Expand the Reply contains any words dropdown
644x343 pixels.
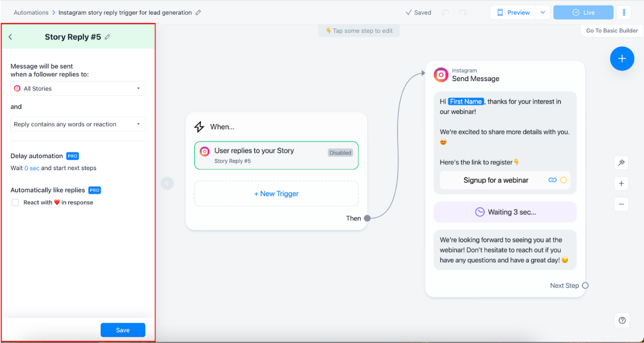click(78, 124)
